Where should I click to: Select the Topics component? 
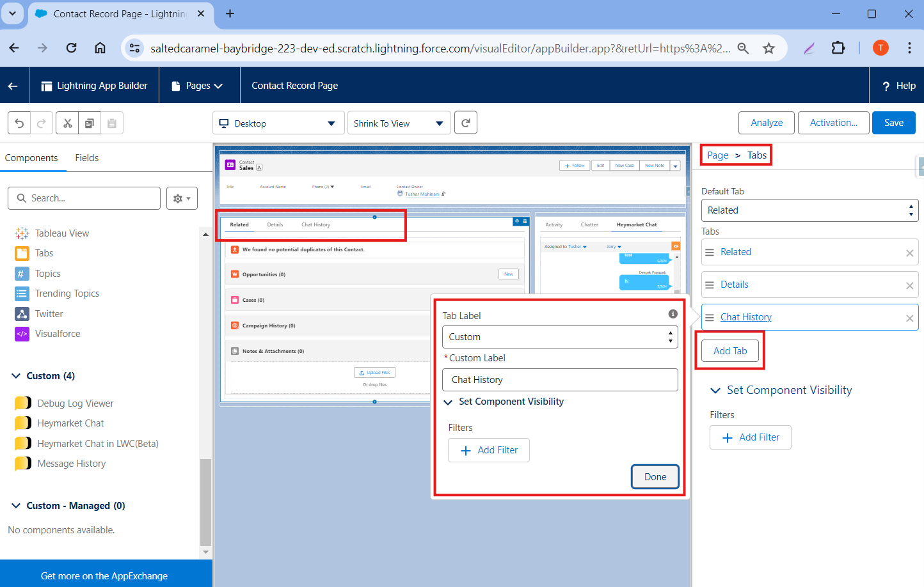38,274
